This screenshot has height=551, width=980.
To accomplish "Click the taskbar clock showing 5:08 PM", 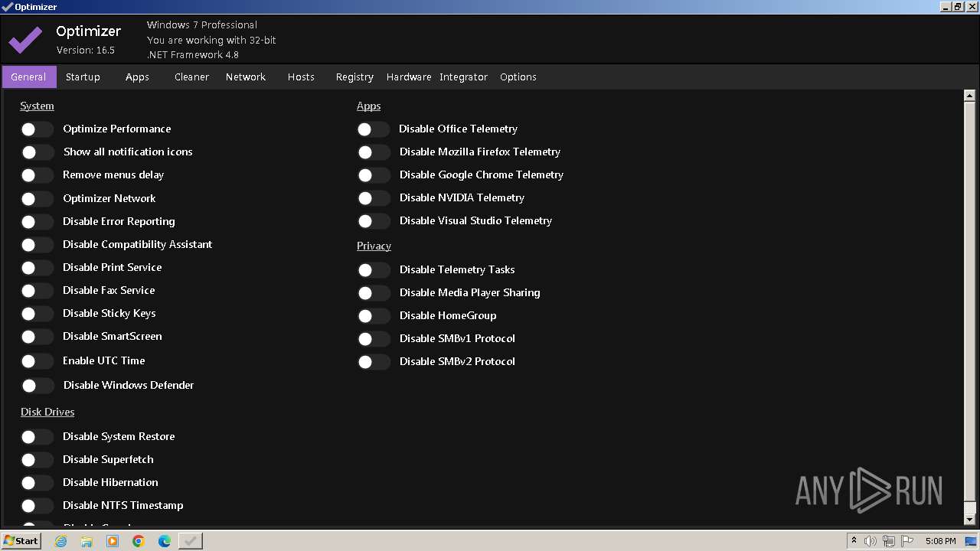I will [x=940, y=541].
